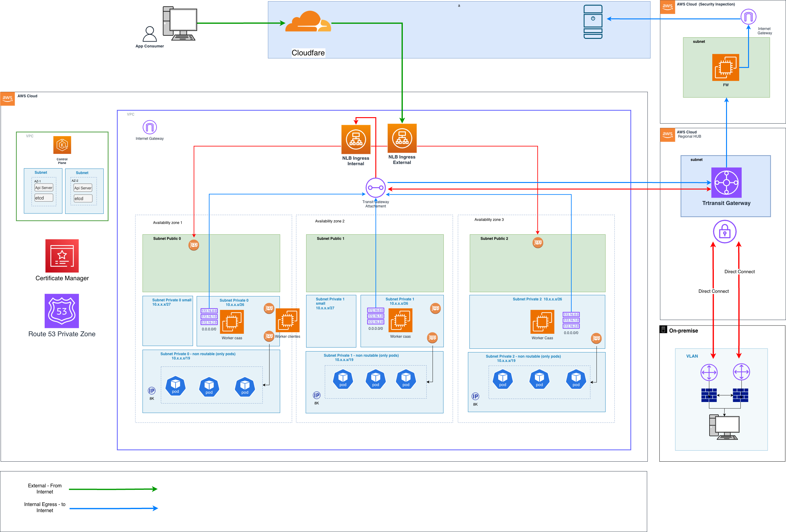This screenshot has height=532, width=786.
Task: Click the Certificate Manager icon
Action: pyautogui.click(x=62, y=256)
